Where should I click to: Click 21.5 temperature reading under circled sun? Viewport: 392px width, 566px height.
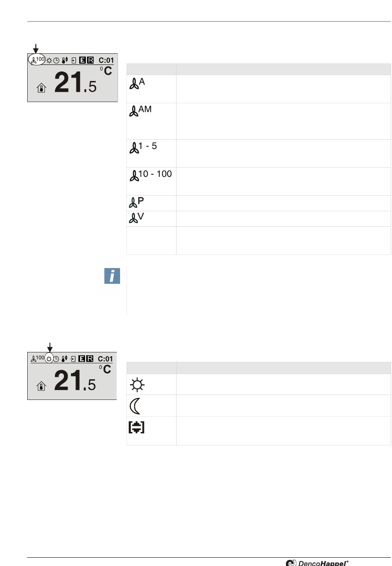click(75, 381)
